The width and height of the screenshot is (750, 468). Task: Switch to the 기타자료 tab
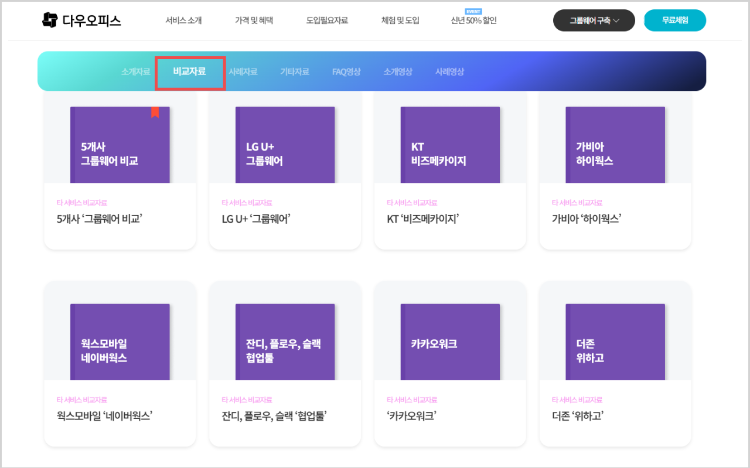tap(295, 72)
